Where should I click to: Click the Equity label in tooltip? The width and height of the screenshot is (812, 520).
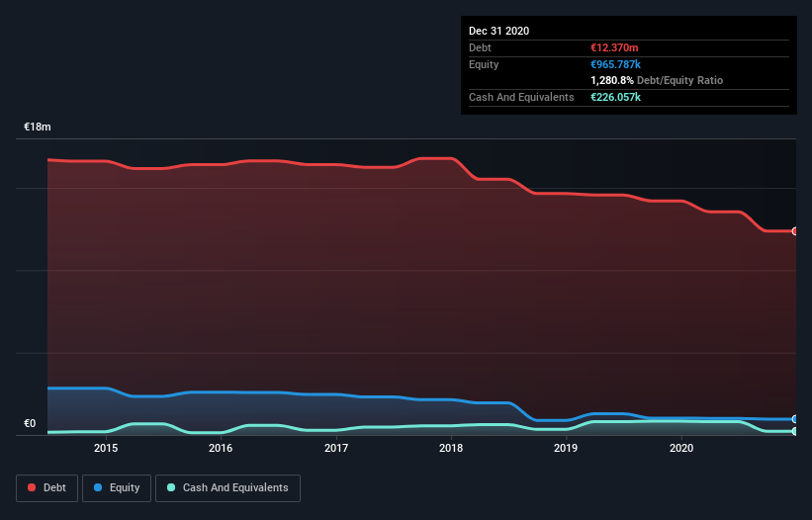point(484,64)
